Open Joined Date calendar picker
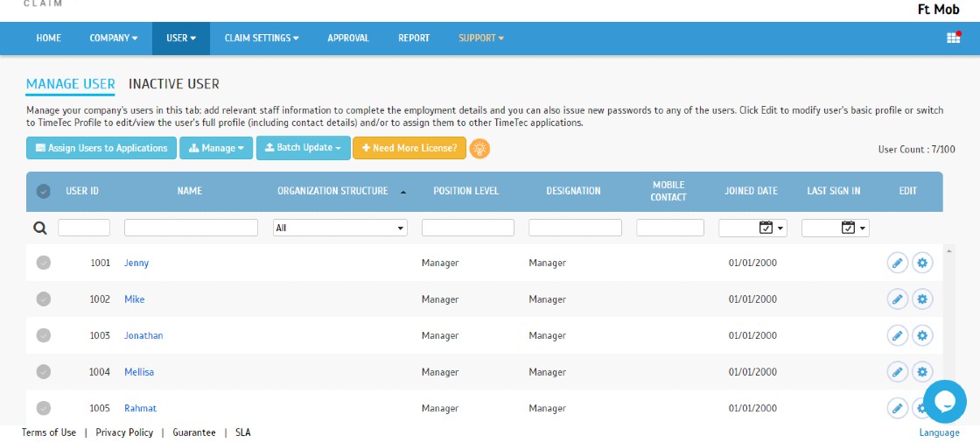This screenshot has width=980, height=443. click(766, 228)
